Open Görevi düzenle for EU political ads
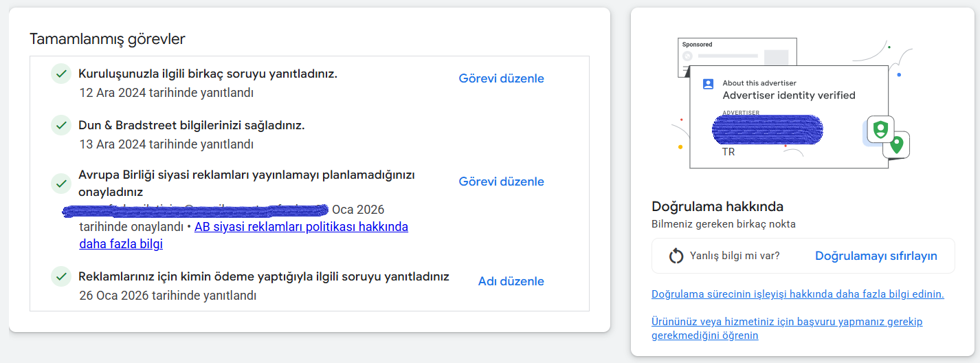980x363 pixels. (x=501, y=181)
